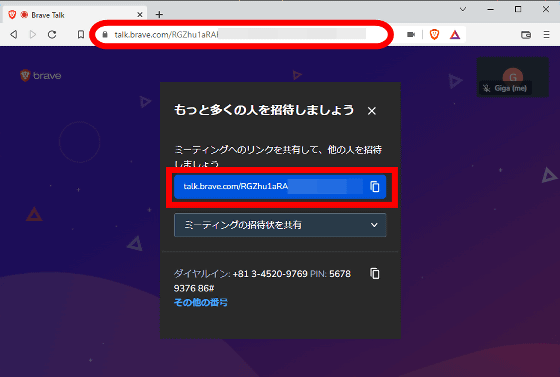Click the Giga (me) participant thumbnail
This screenshot has height=377, width=560.
(x=513, y=77)
